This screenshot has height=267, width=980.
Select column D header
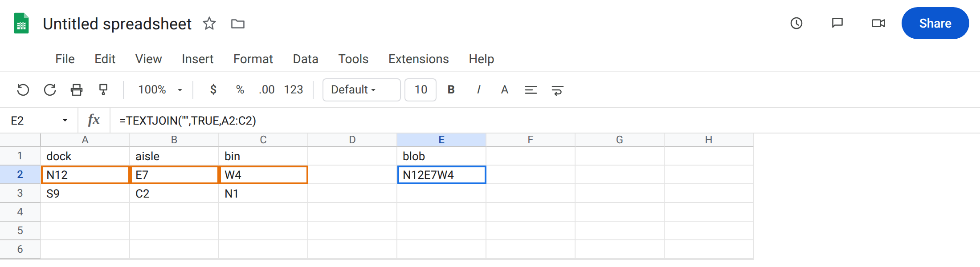(x=352, y=140)
